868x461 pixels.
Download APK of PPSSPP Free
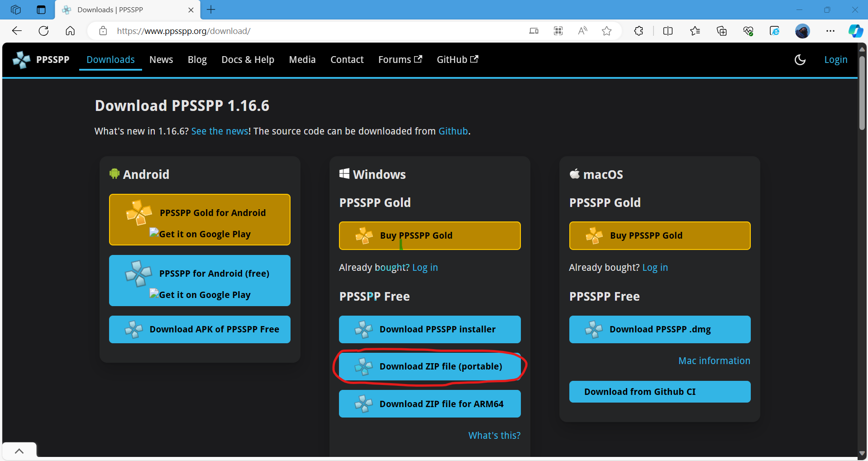pos(200,329)
